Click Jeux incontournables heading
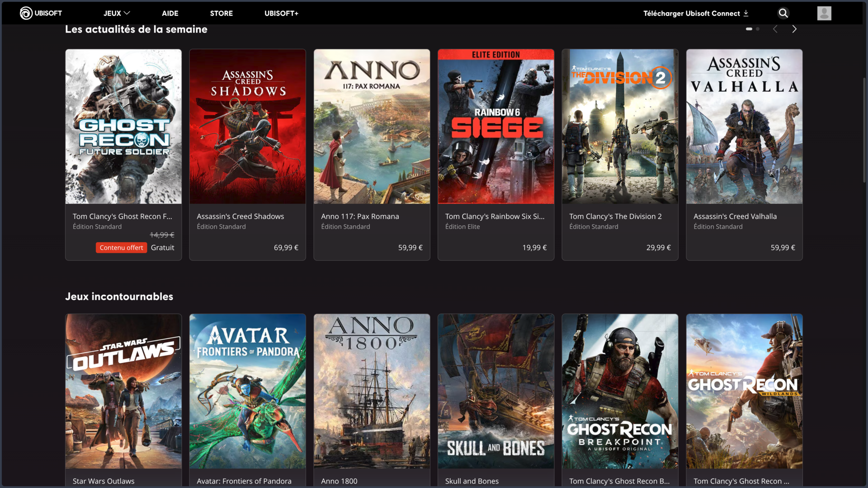Screen dimensions: 868x488 (119, 296)
